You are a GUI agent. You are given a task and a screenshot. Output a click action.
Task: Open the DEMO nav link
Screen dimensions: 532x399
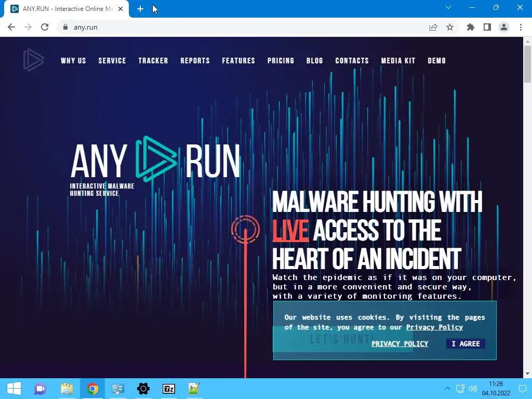point(436,60)
